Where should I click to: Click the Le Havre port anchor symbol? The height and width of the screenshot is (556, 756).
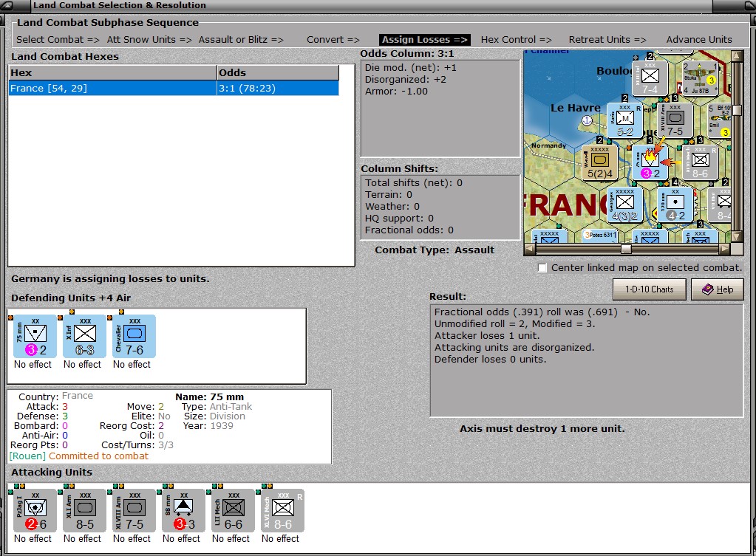click(x=588, y=120)
